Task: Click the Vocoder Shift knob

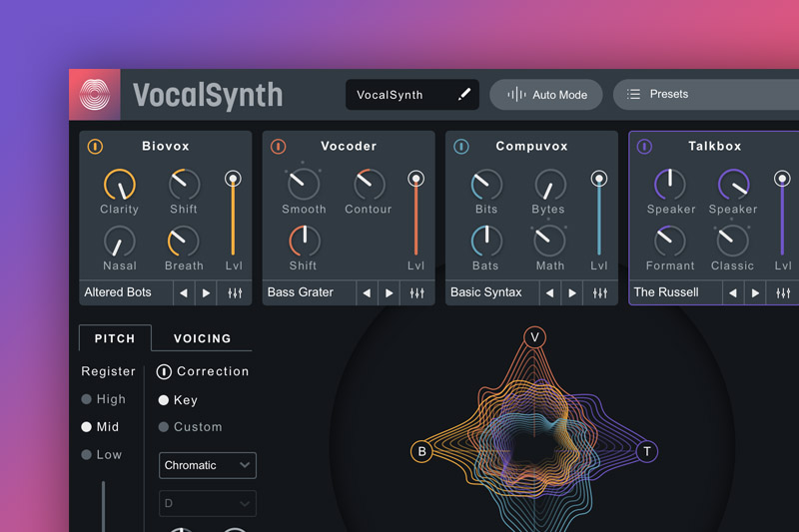Action: pos(305,242)
